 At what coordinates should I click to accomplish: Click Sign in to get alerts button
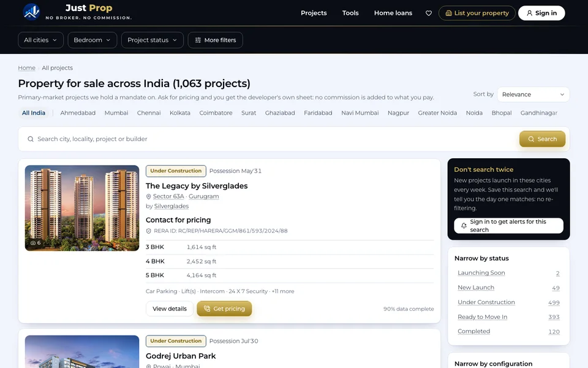[508, 226]
